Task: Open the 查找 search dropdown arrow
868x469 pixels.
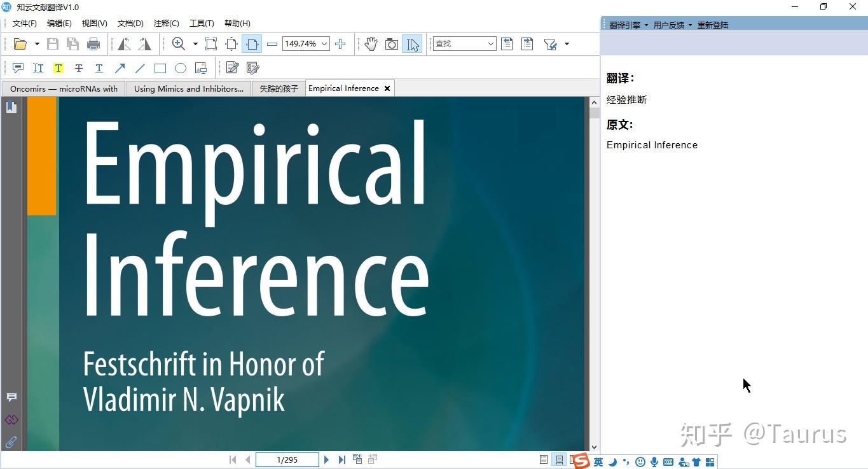Action: (x=491, y=44)
